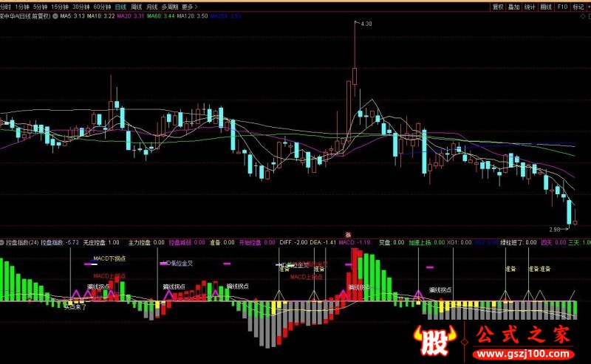The image size is (591, 364).
Task: Open F10 company info
Action: click(563, 6)
